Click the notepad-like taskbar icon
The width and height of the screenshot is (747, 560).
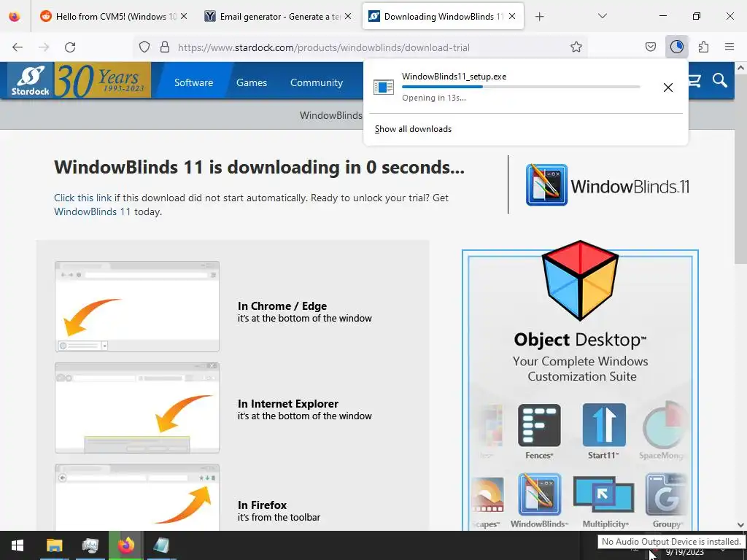161,545
